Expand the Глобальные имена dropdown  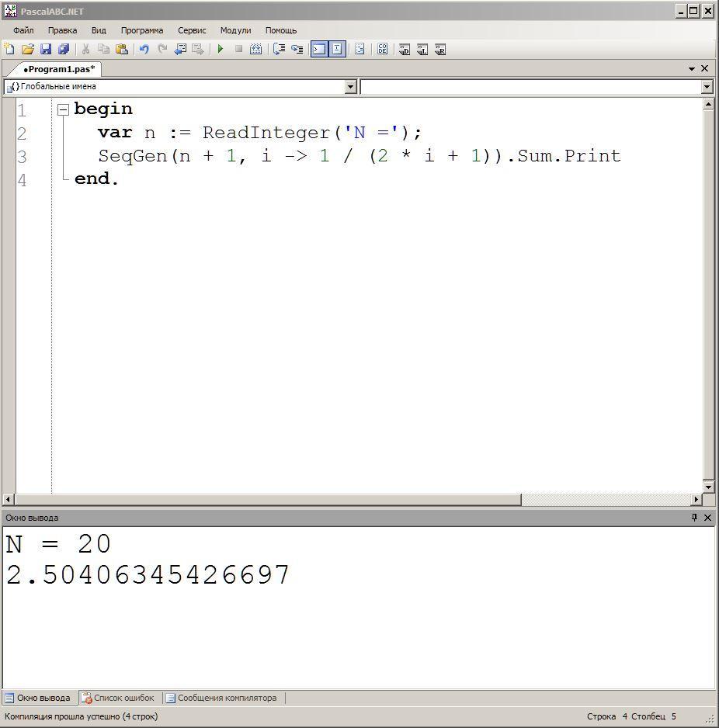tap(351, 86)
